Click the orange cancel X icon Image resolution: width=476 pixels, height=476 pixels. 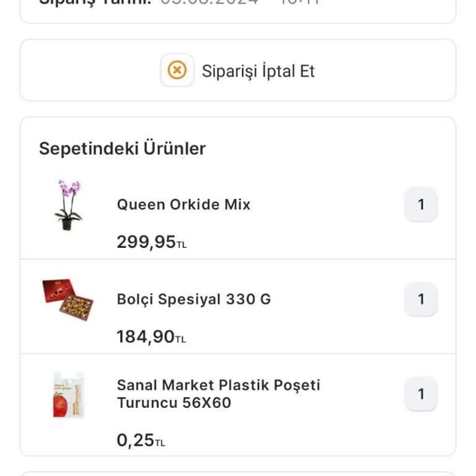click(x=177, y=71)
